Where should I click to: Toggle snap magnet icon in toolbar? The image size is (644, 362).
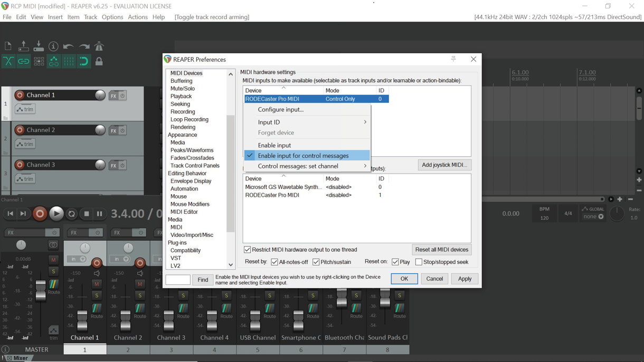84,62
